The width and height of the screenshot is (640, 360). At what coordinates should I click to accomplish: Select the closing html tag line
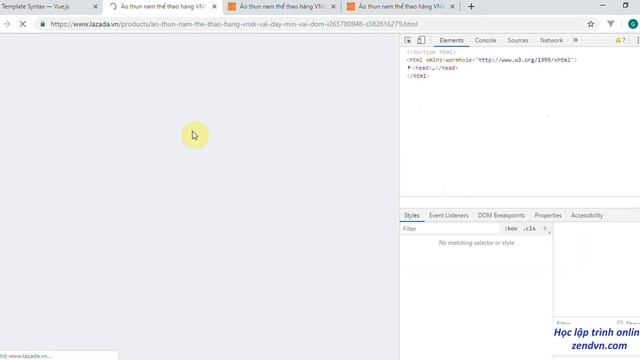tap(418, 76)
